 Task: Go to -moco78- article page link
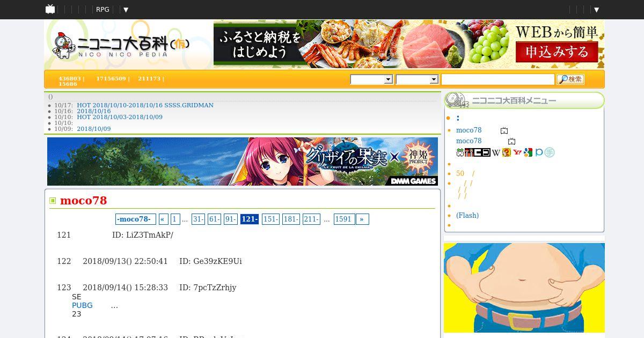pyautogui.click(x=135, y=219)
